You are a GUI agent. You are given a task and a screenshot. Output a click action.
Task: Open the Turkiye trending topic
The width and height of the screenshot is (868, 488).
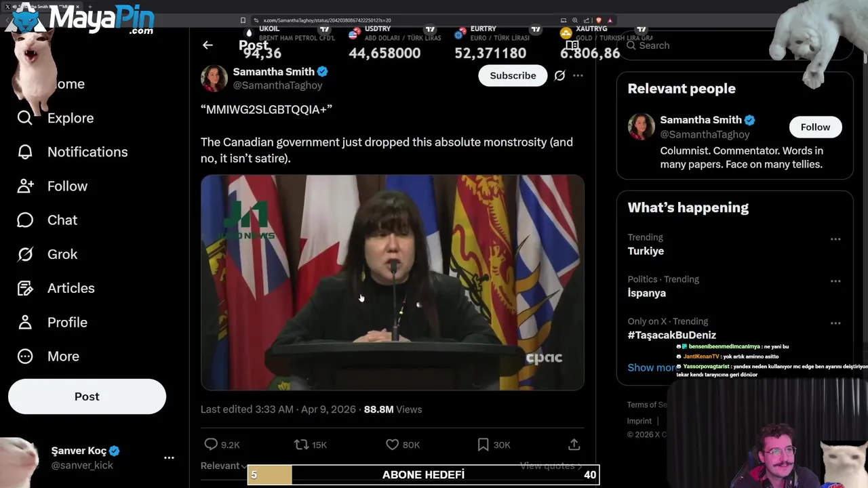[646, 251]
